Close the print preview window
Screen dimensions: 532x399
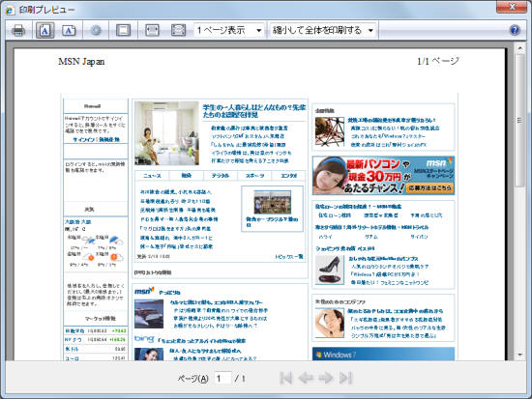pyautogui.click(x=512, y=7)
